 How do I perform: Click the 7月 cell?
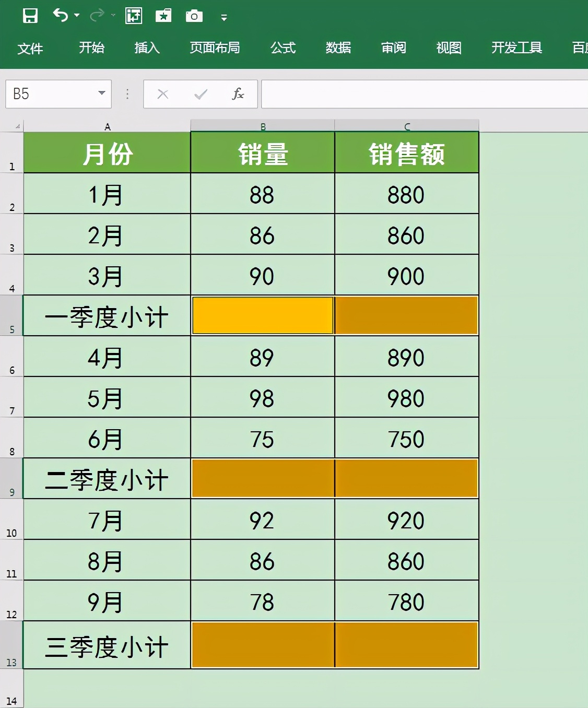pyautogui.click(x=107, y=520)
